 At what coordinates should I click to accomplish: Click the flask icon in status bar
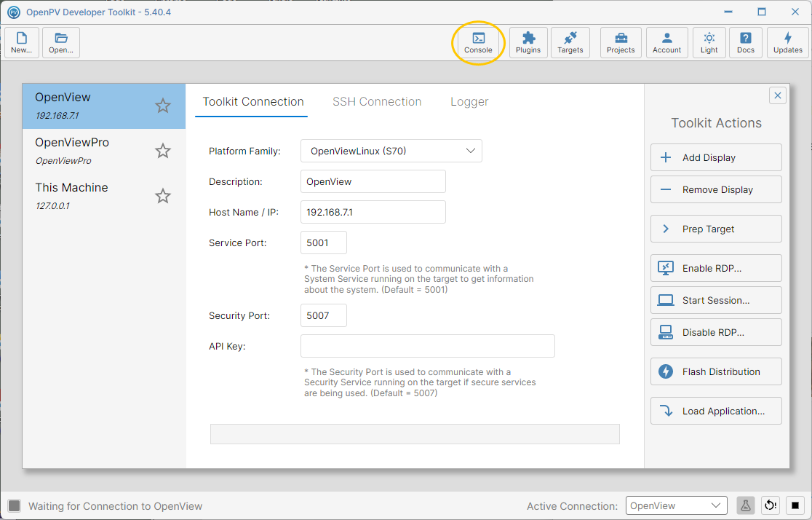pyautogui.click(x=745, y=505)
